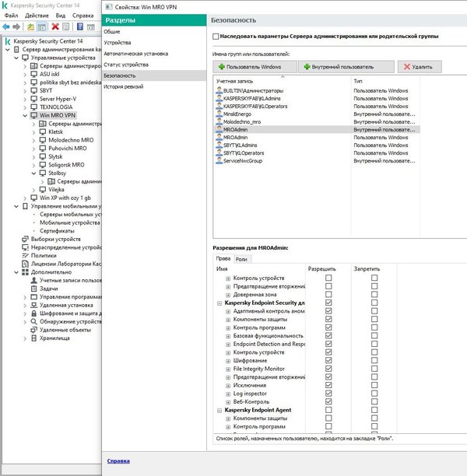Click the Stolbsy group monitor icon
The width and height of the screenshot is (467, 476).
[x=43, y=173]
